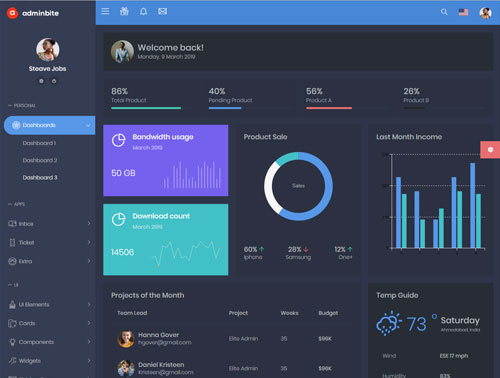Open Hanna Gover name link

pos(159,335)
